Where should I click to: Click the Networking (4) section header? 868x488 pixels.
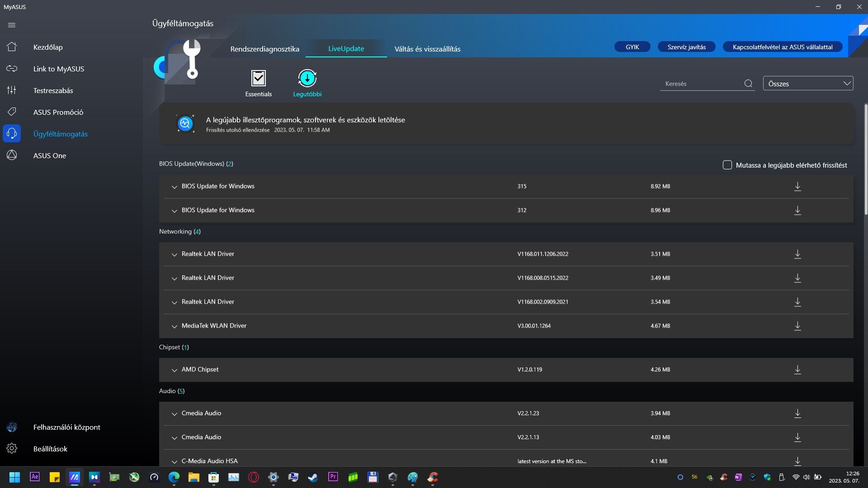[179, 231]
